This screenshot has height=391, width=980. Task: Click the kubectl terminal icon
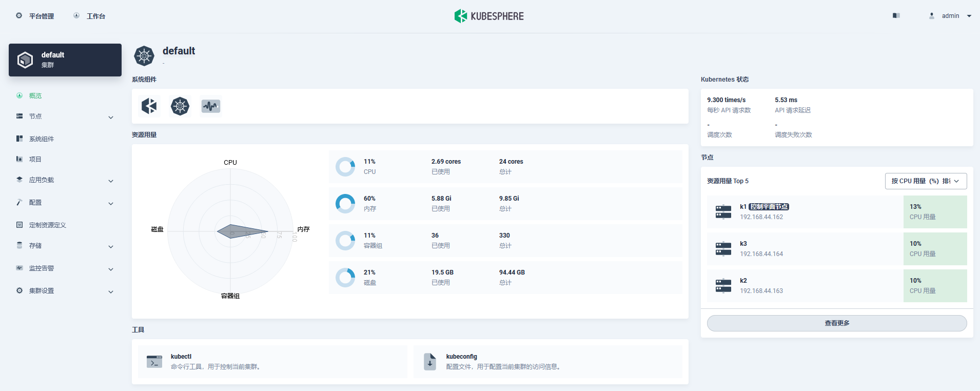click(154, 362)
